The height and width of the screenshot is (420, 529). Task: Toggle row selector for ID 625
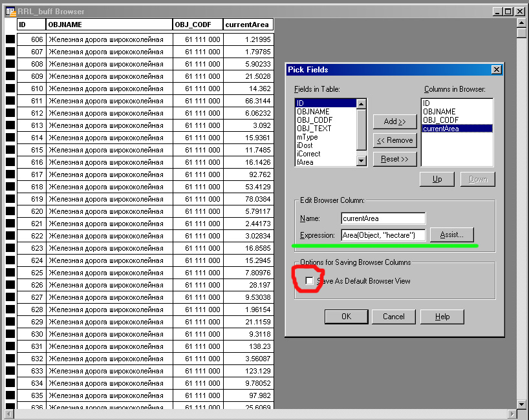pyautogui.click(x=10, y=273)
